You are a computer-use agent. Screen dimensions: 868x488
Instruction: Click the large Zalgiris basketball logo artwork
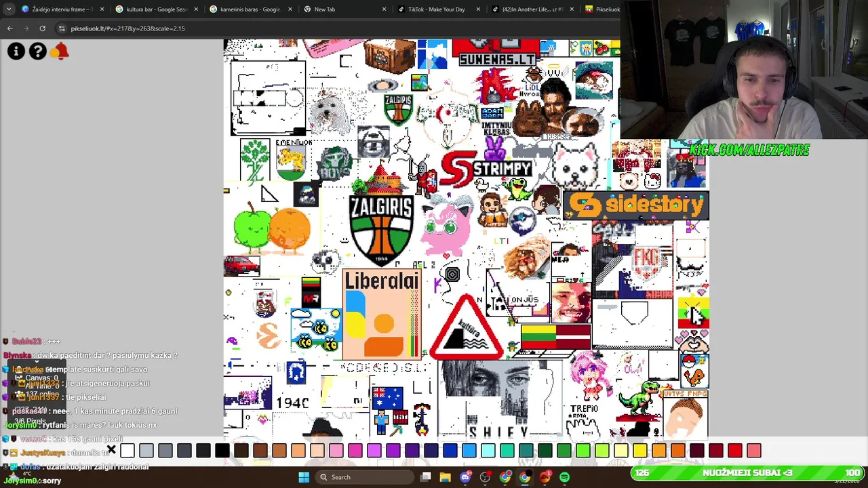(380, 230)
